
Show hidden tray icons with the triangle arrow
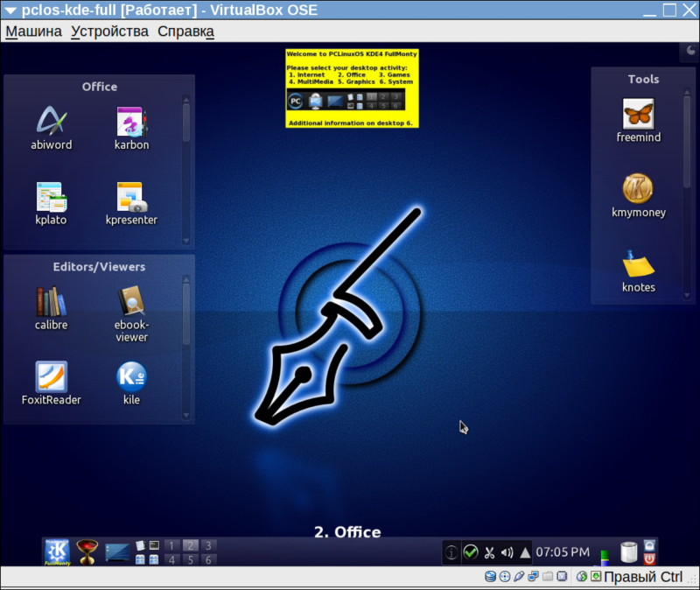coord(525,553)
